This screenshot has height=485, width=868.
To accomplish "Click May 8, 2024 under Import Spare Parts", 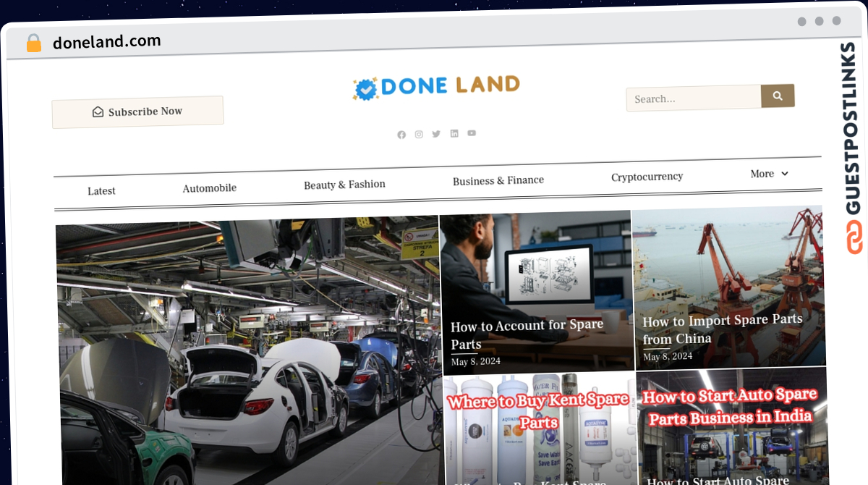I will tap(668, 357).
